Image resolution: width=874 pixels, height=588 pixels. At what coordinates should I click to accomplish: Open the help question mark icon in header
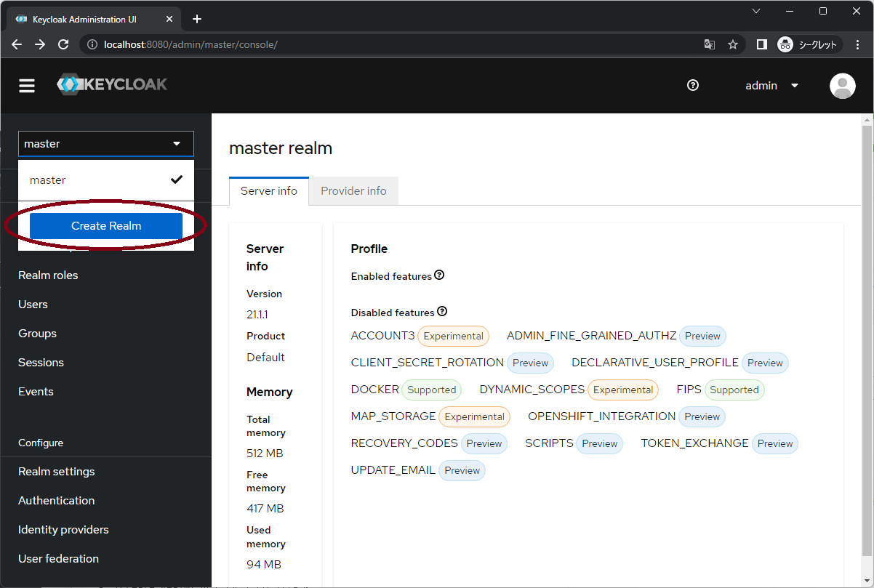point(693,85)
